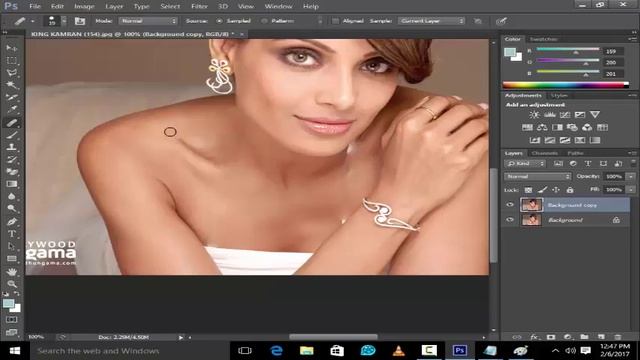640x360 pixels.
Task: Switch to the Styles tab
Action: tap(559, 96)
